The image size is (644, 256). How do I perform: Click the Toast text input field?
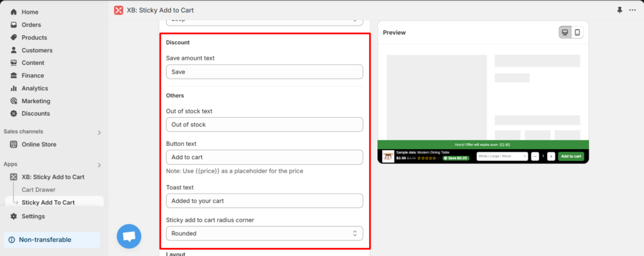click(x=264, y=201)
